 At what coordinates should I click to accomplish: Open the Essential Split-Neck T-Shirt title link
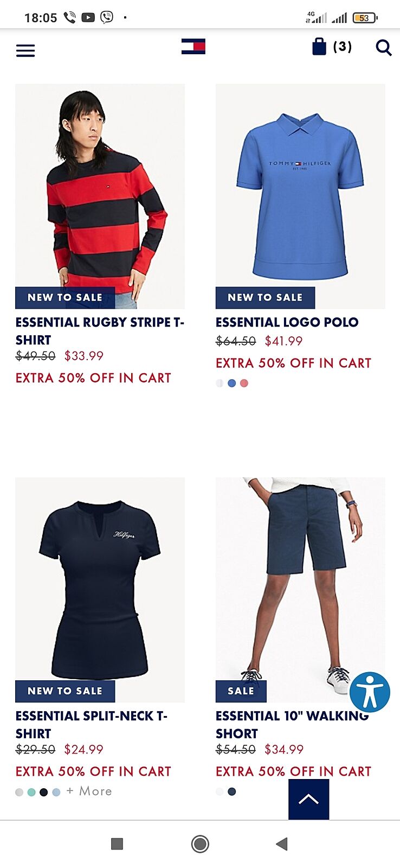coord(92,725)
